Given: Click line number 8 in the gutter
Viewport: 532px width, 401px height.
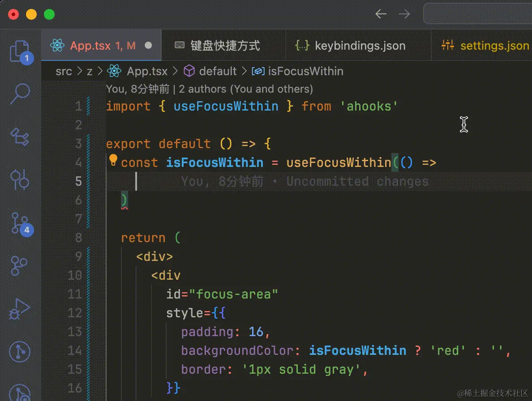Looking at the screenshot, I should pyautogui.click(x=78, y=238).
